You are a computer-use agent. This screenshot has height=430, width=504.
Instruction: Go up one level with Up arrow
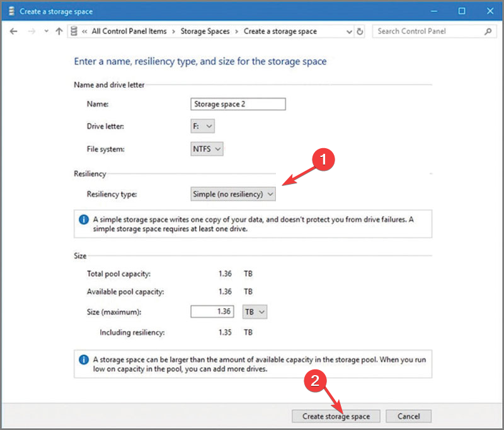59,31
